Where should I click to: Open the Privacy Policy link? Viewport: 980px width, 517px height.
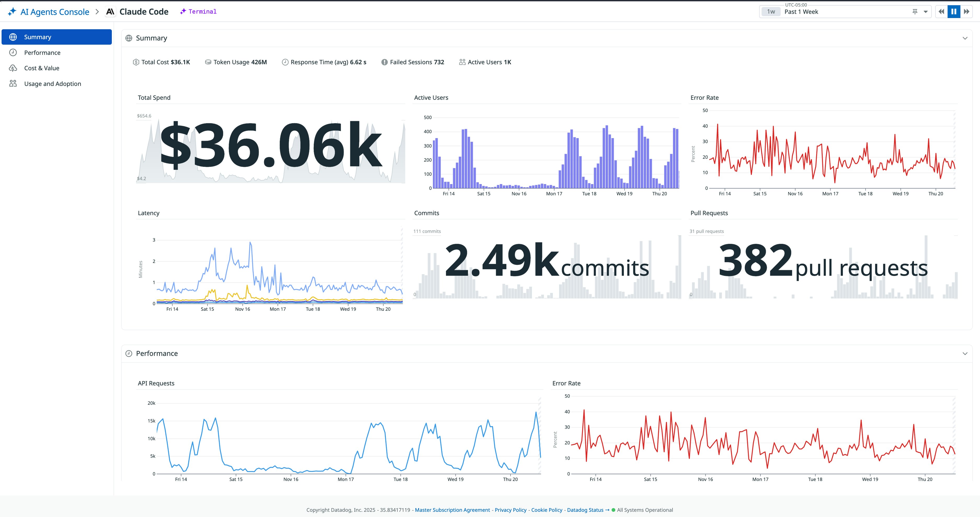click(510, 510)
